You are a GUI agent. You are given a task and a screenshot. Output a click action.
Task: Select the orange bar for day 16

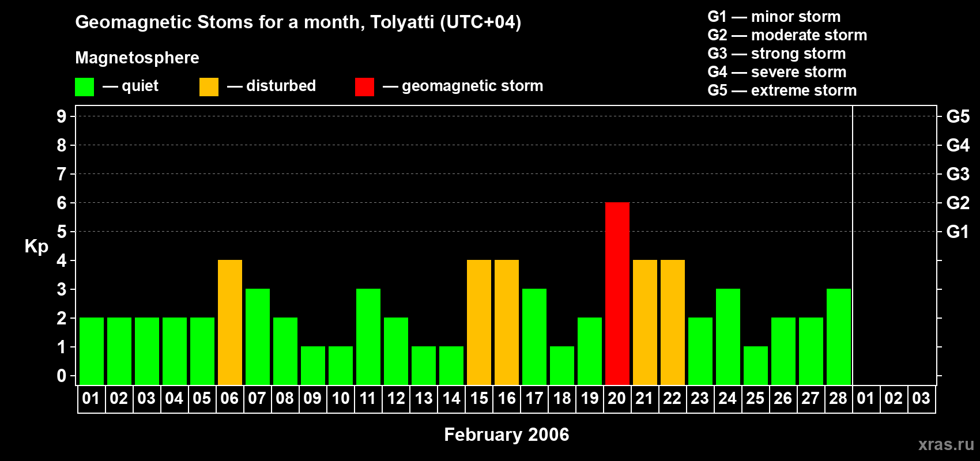pyautogui.click(x=507, y=322)
